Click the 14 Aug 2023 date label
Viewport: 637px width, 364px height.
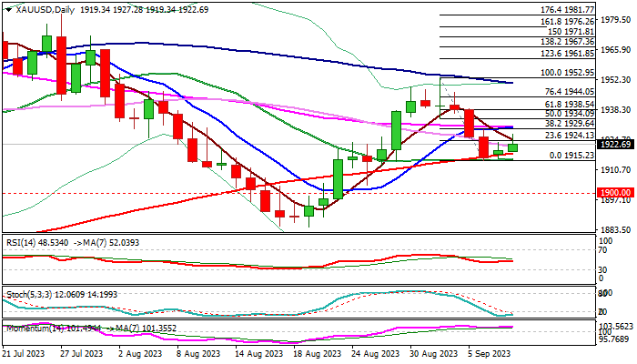[258, 354]
